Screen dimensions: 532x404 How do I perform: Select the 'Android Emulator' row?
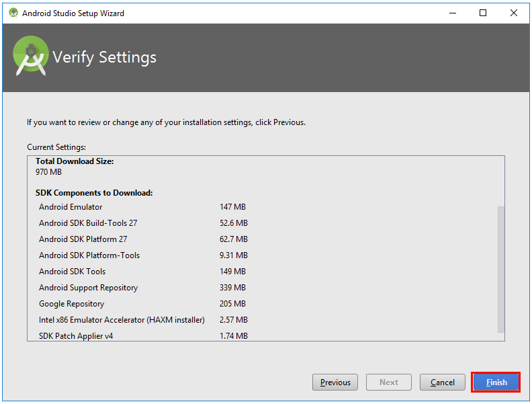click(71, 207)
